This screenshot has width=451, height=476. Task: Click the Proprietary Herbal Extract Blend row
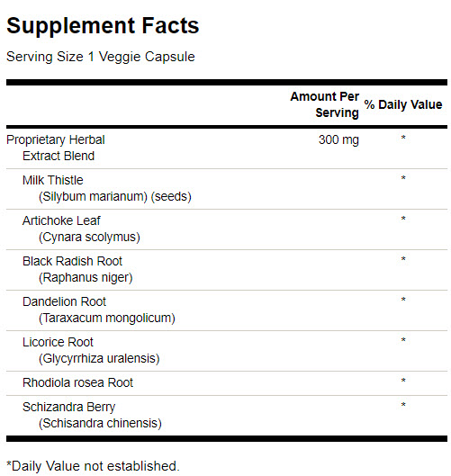[x=227, y=148]
